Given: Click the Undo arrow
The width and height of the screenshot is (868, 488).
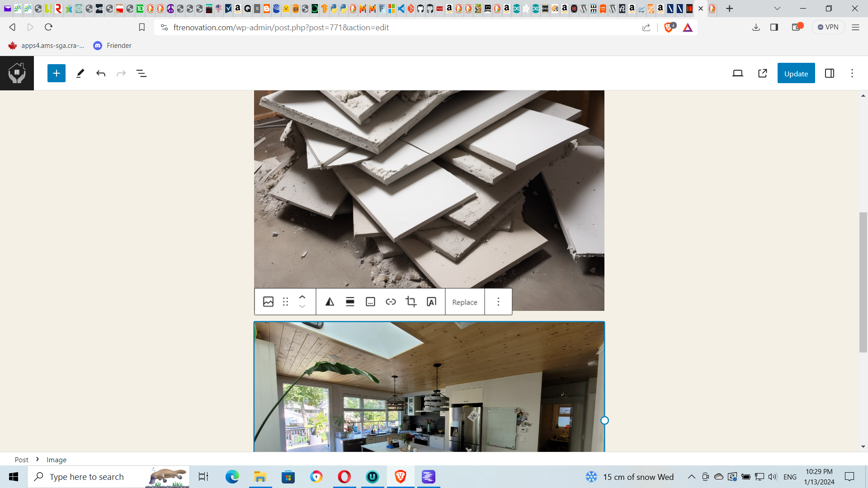Looking at the screenshot, I should click(x=101, y=73).
